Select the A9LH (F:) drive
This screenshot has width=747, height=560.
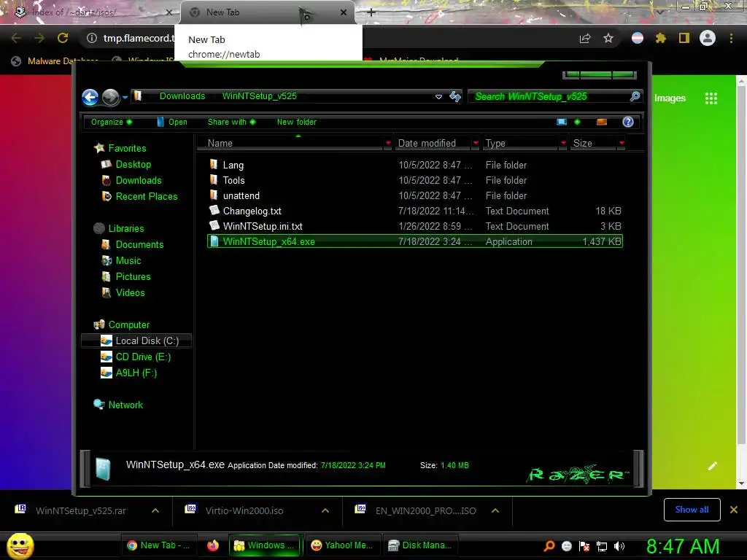point(136,373)
